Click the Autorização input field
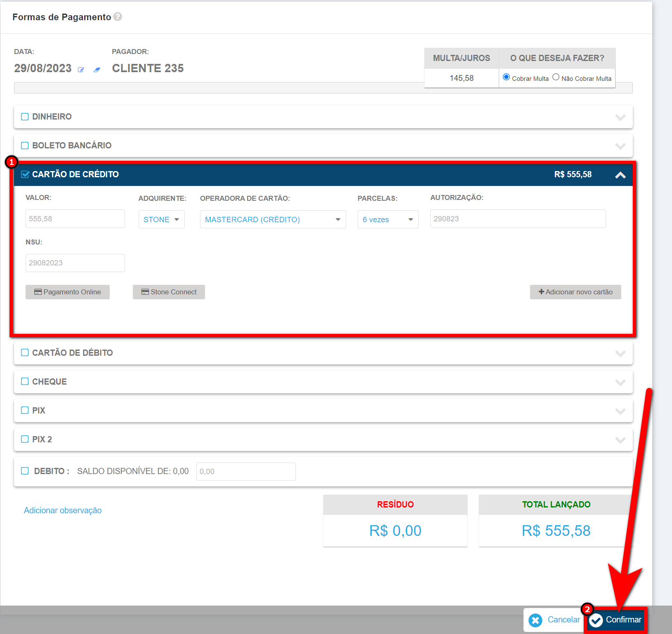 pos(518,219)
